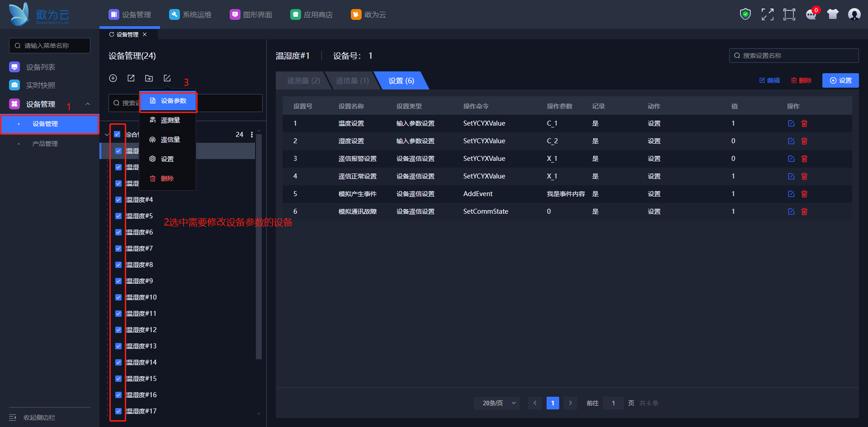Close the 设备管理 page tab
868x427 pixels.
pos(145,34)
